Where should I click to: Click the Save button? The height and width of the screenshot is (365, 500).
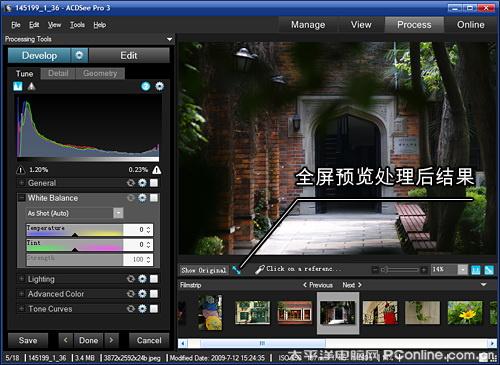(x=28, y=340)
